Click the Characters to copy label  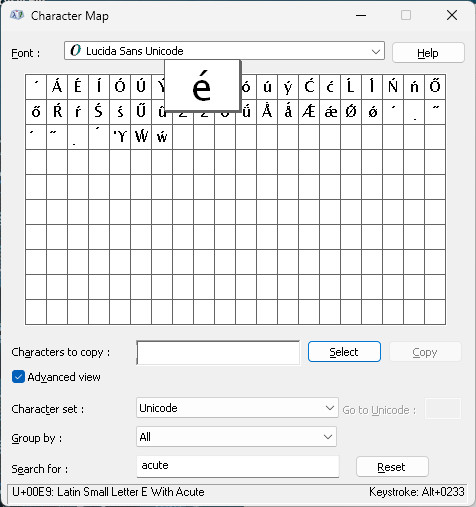61,352
